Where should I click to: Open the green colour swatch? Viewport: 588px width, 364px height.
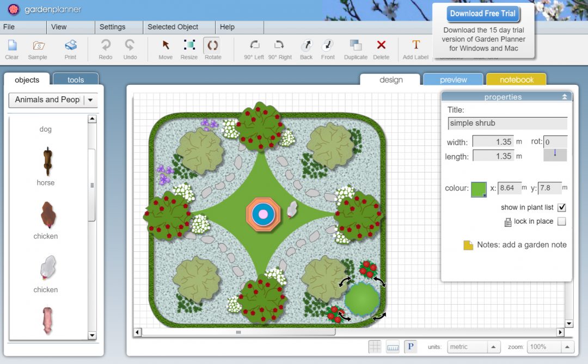479,188
